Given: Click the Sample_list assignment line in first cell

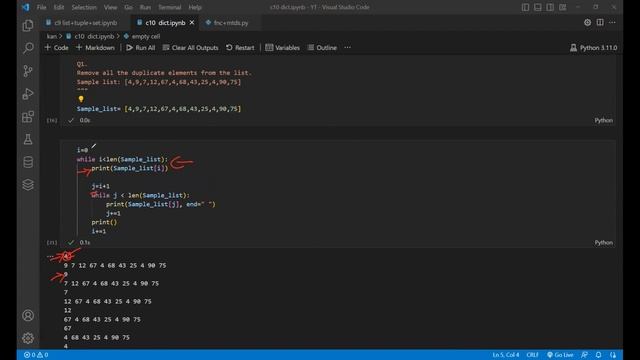Looking at the screenshot, I should click(x=159, y=109).
